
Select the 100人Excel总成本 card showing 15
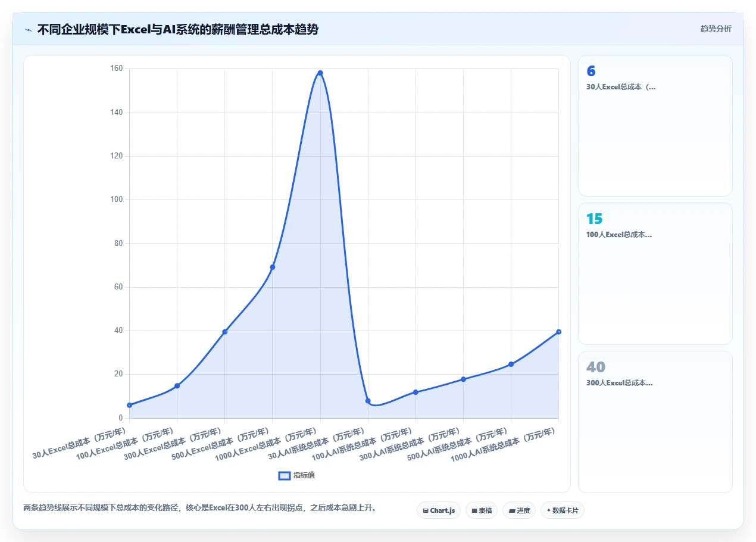pos(655,274)
